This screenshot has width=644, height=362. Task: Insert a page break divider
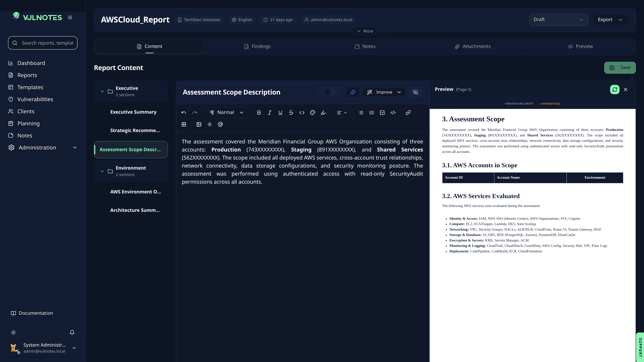coord(209,124)
